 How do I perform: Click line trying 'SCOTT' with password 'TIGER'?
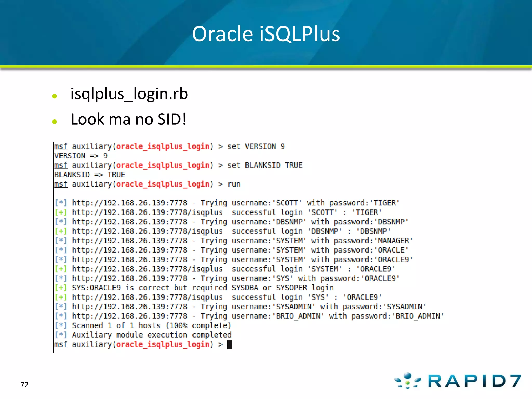(227, 203)
